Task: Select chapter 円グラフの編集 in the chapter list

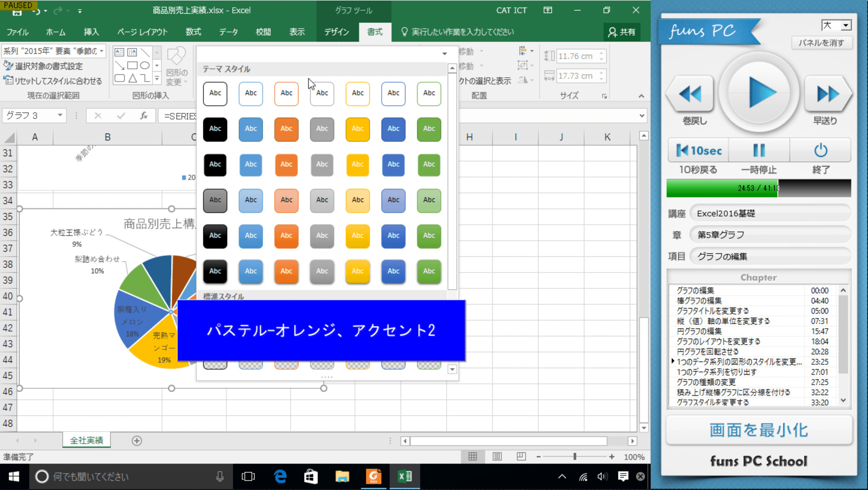Action: tap(699, 331)
